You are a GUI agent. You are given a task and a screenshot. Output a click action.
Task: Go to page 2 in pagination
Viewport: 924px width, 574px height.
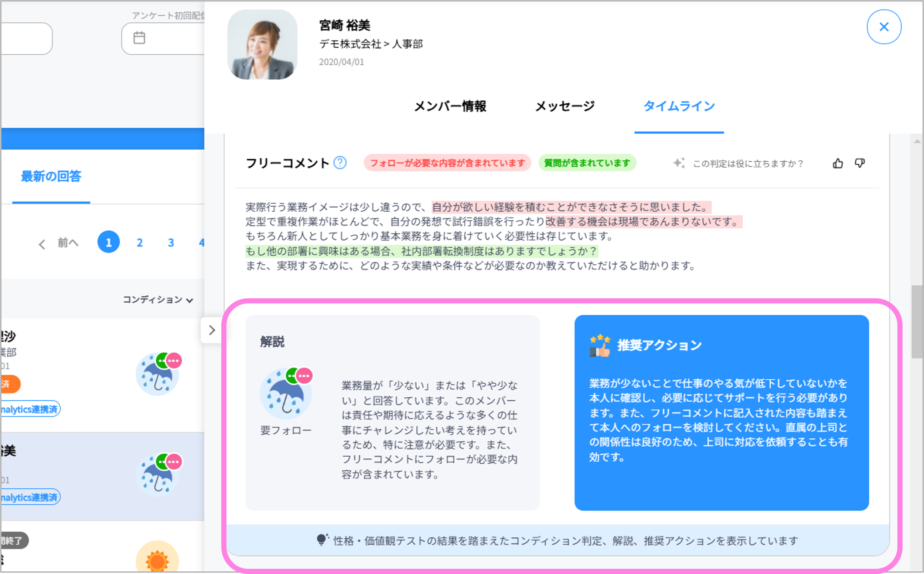[x=140, y=243]
